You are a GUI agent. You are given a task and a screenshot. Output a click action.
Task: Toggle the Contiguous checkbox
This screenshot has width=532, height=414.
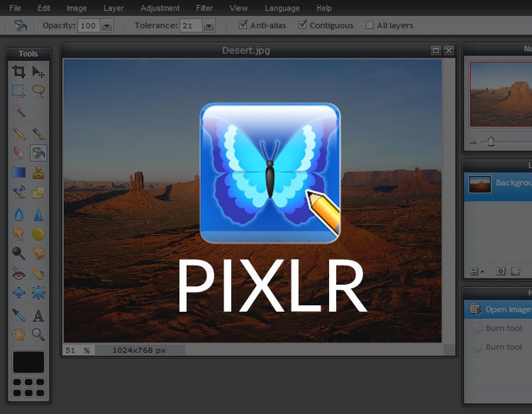click(x=302, y=25)
